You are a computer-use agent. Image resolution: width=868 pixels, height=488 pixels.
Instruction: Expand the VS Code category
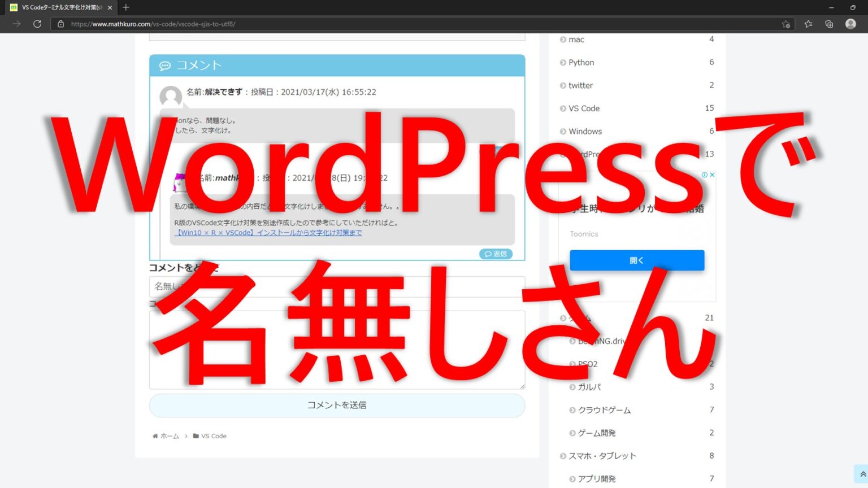[x=563, y=108]
